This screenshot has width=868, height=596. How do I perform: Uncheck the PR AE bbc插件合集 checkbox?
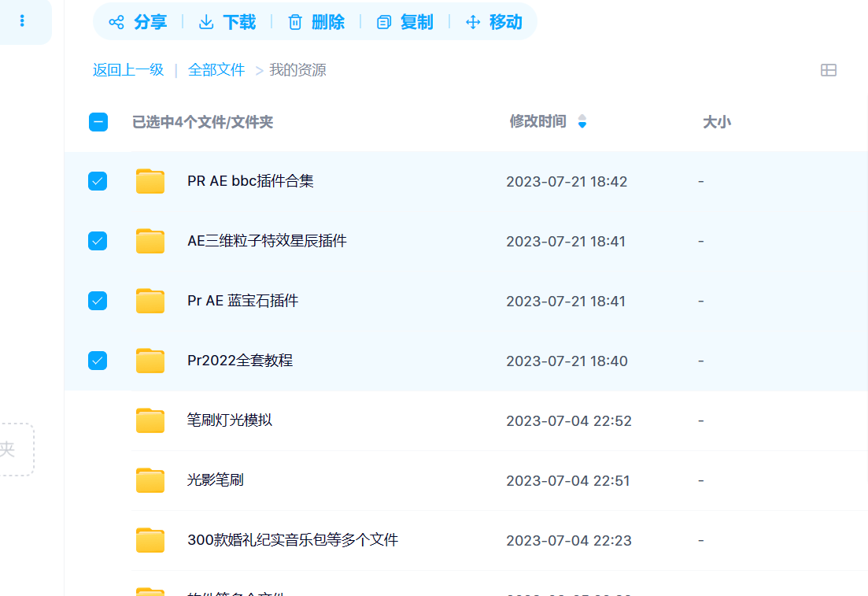98,181
